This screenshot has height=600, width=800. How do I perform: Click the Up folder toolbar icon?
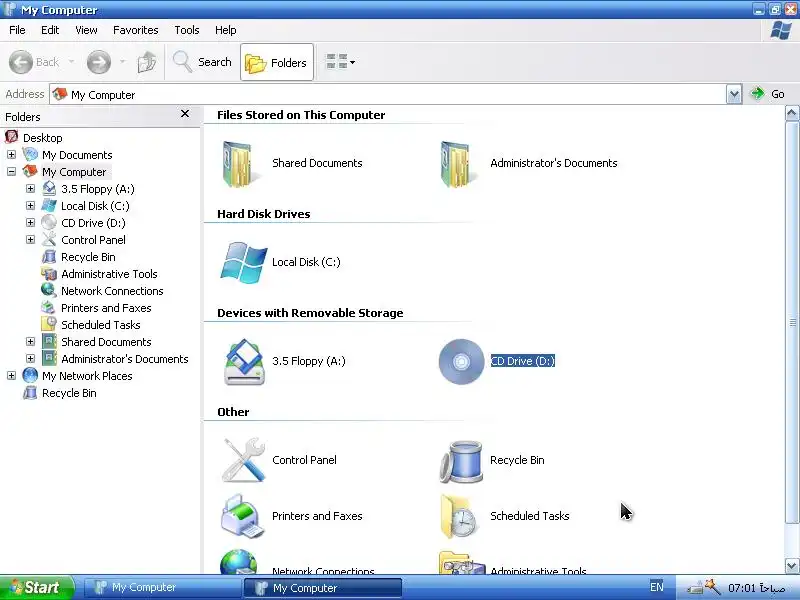click(147, 62)
